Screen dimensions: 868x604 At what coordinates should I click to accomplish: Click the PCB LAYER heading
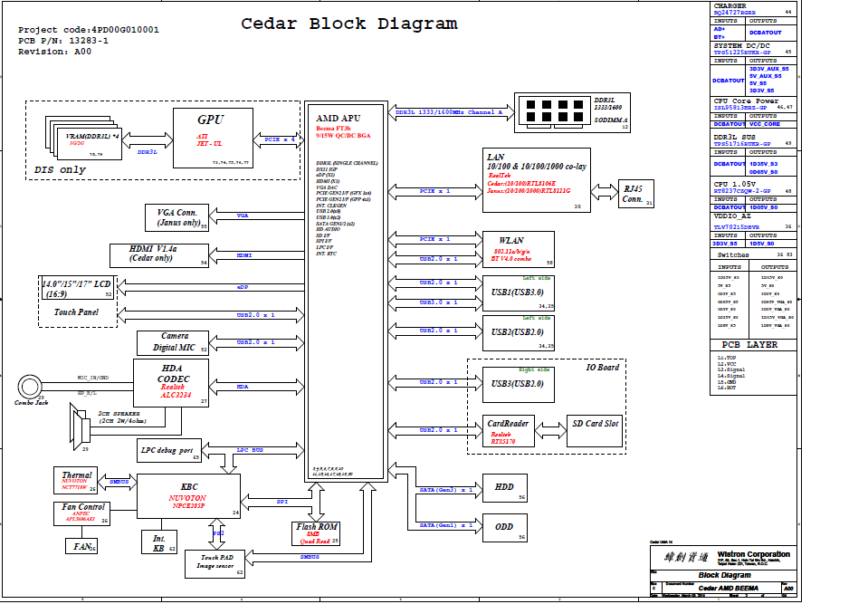pyautogui.click(x=749, y=345)
